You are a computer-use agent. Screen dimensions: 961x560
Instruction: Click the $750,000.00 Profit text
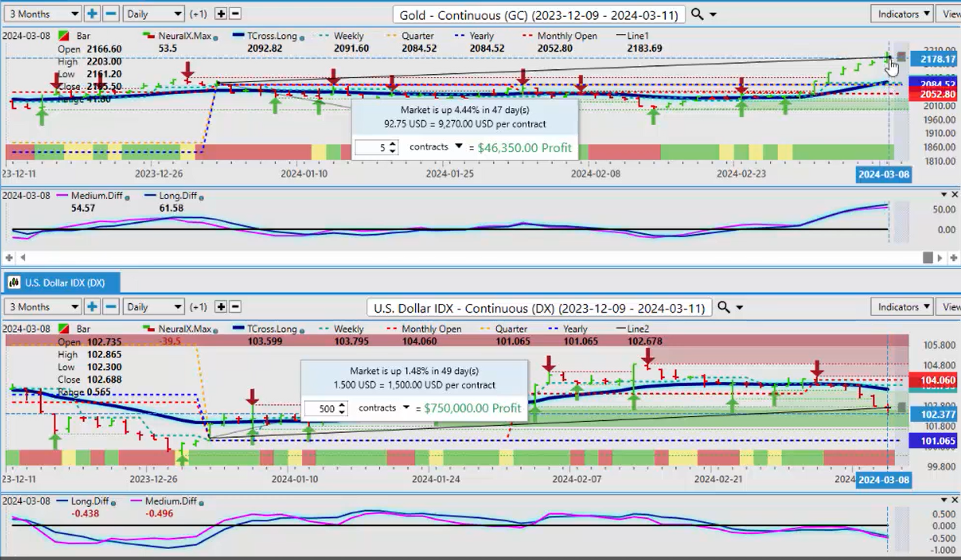click(472, 408)
